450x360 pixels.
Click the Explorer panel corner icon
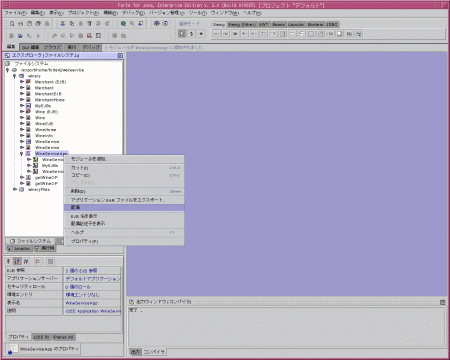[x=120, y=56]
